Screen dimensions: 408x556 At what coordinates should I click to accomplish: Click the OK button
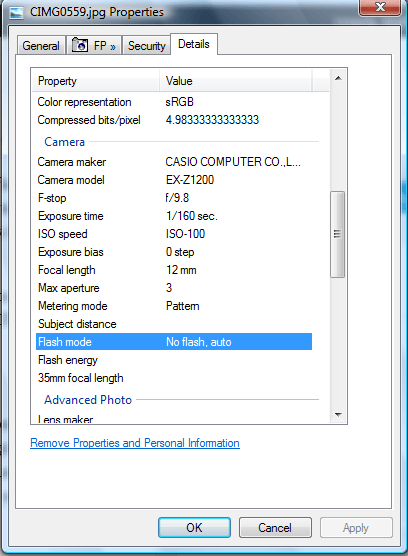(194, 528)
